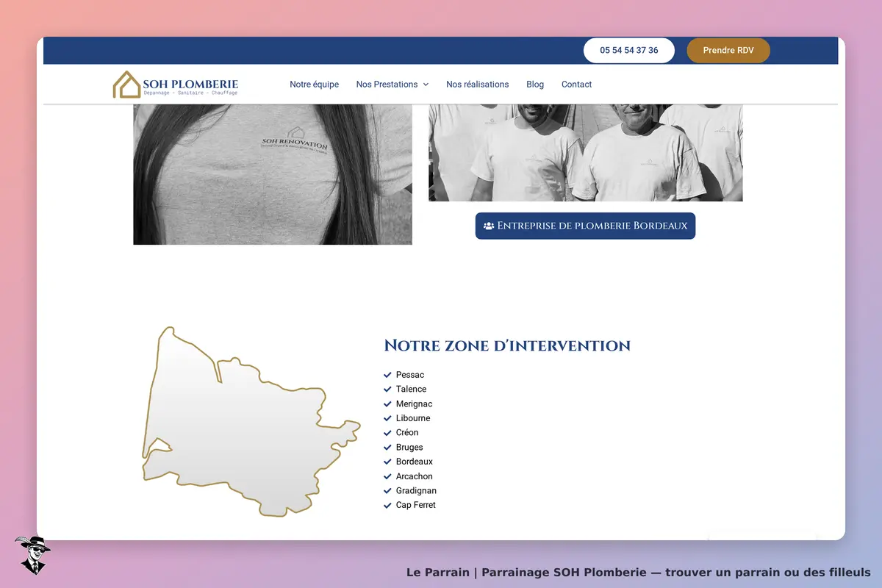Image resolution: width=882 pixels, height=588 pixels.
Task: Select Merignac in the zone list
Action: 415,404
